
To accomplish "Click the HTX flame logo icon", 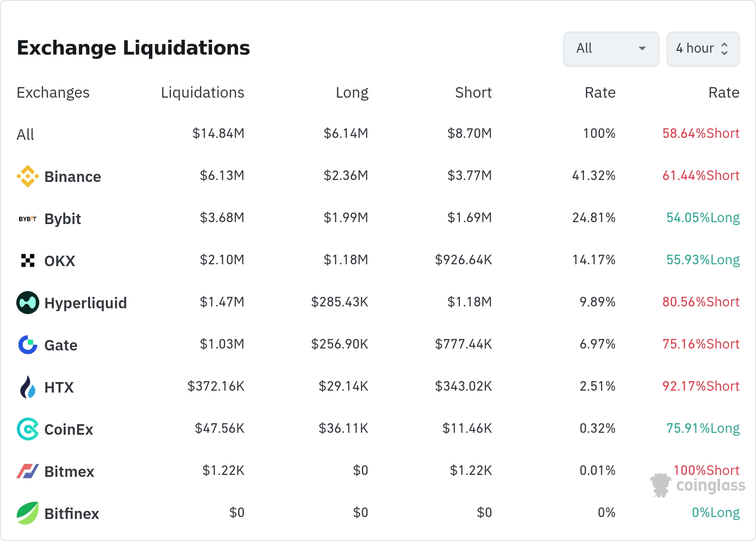I will (x=28, y=387).
